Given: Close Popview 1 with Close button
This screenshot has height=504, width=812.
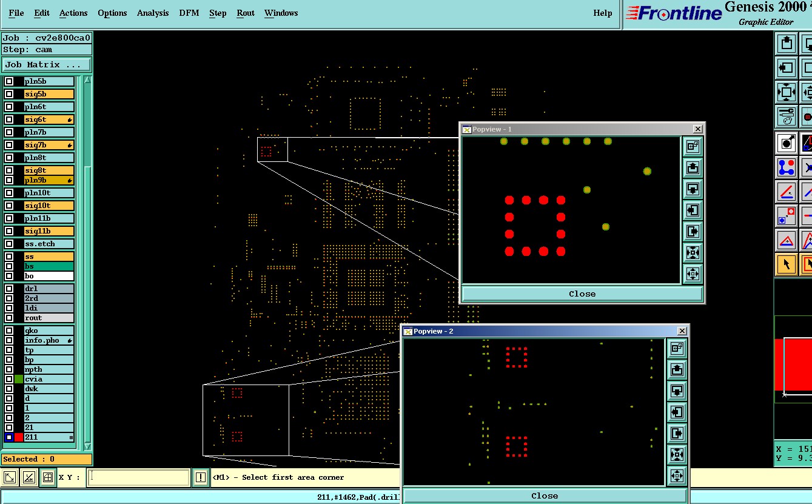Looking at the screenshot, I should pyautogui.click(x=582, y=294).
